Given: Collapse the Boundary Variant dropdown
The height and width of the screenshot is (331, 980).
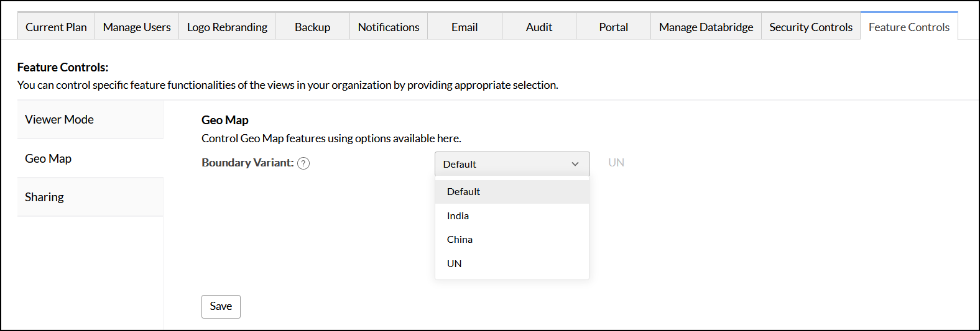Looking at the screenshot, I should pyautogui.click(x=512, y=164).
